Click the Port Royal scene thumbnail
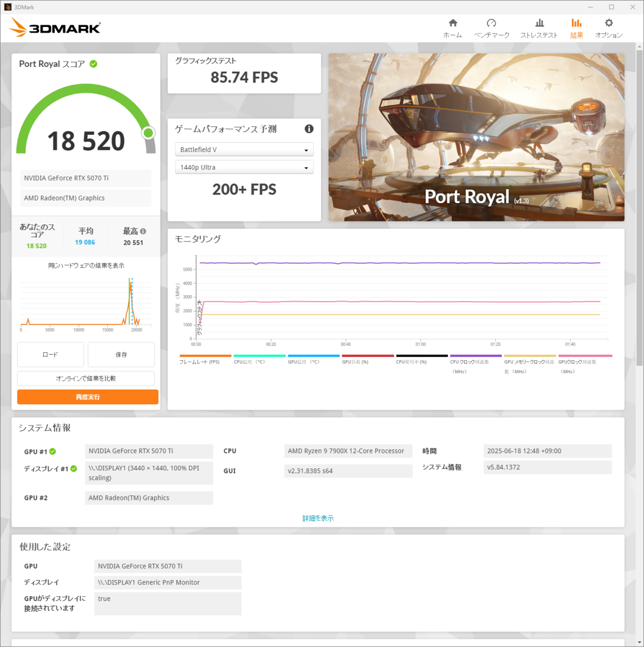644x647 pixels. click(x=476, y=137)
